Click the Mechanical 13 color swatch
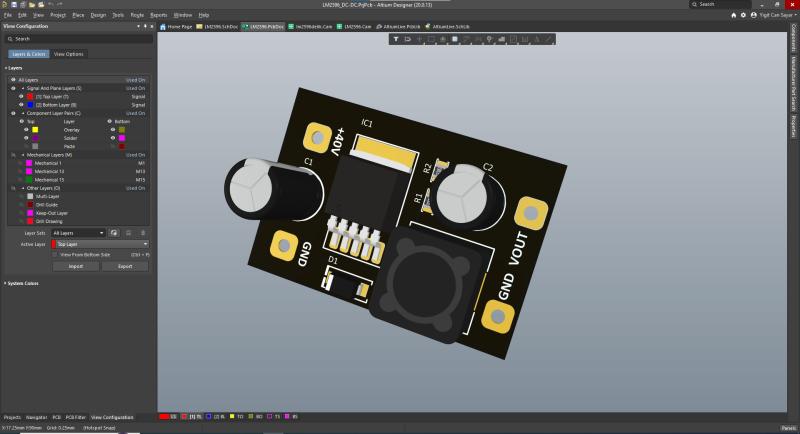Screen dimensions: 800x434 pos(29,171)
